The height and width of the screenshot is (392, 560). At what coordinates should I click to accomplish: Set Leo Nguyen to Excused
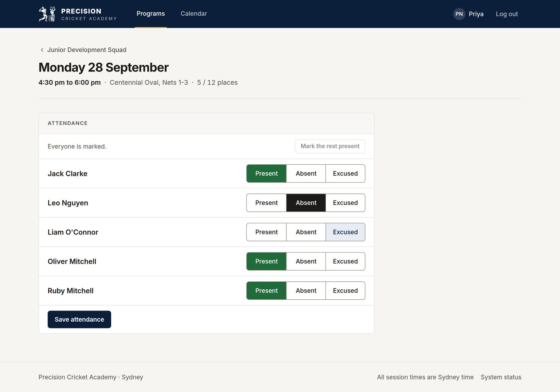tap(345, 203)
